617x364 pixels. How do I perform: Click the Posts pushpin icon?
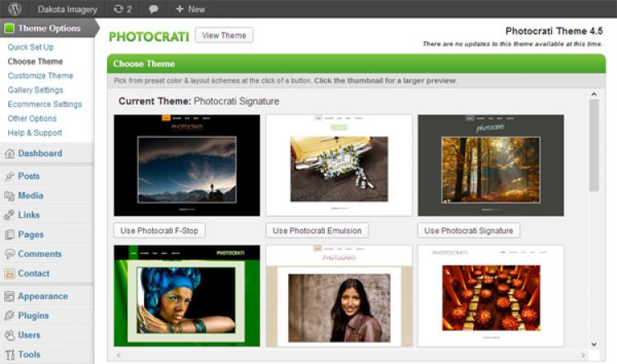coord(9,176)
